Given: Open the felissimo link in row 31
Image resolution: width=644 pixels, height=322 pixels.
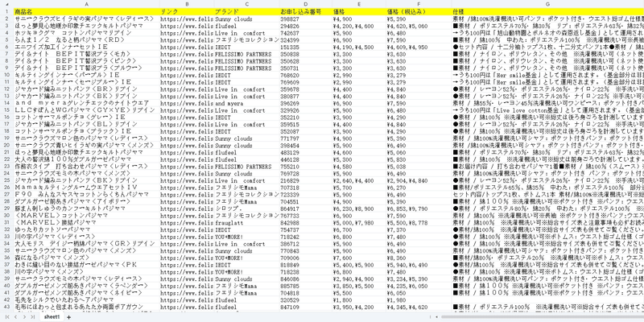Looking at the screenshot, I should [x=187, y=222].
